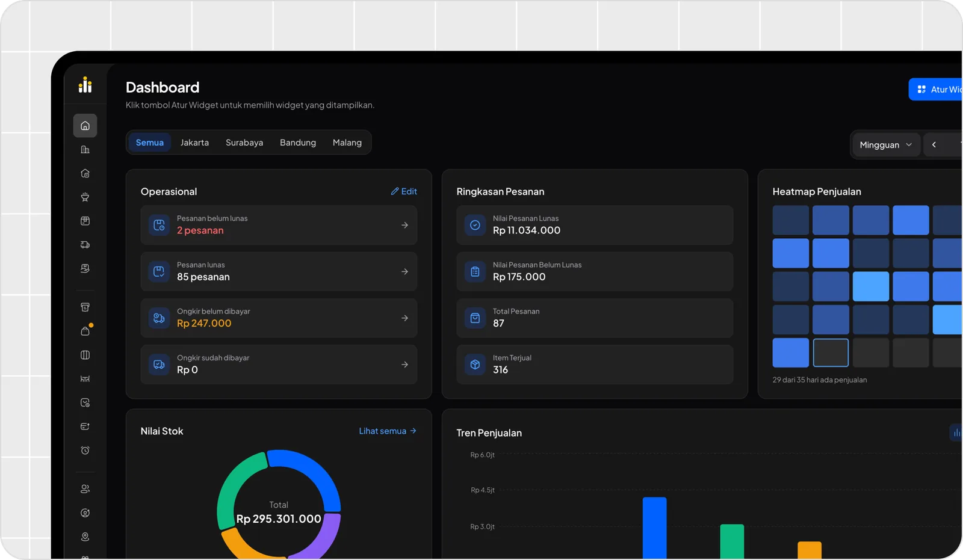Click the app logo at the top of the sidebar
Image resolution: width=963 pixels, height=560 pixels.
[85, 85]
